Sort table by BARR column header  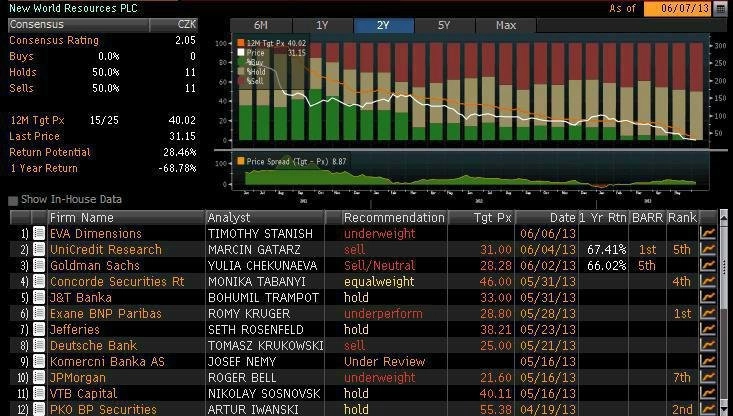[647, 217]
